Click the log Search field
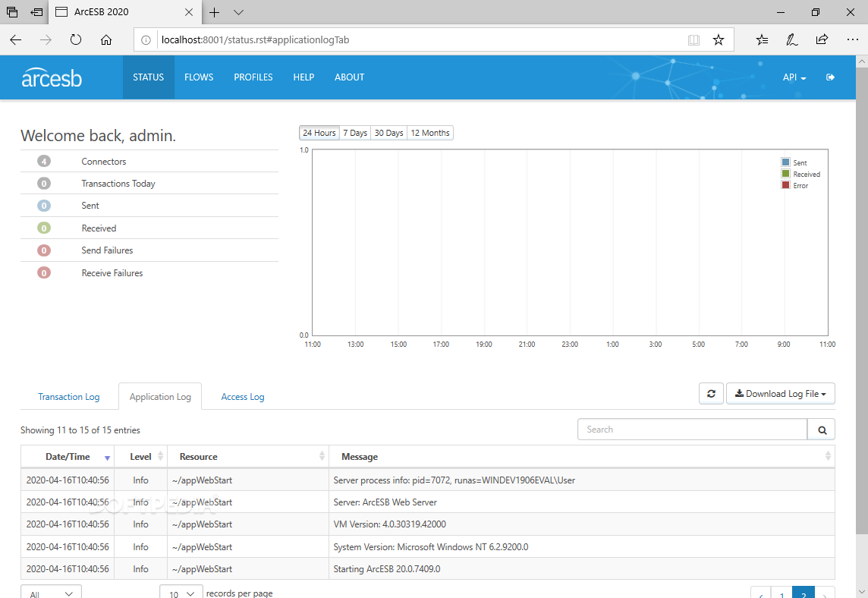 [693, 430]
